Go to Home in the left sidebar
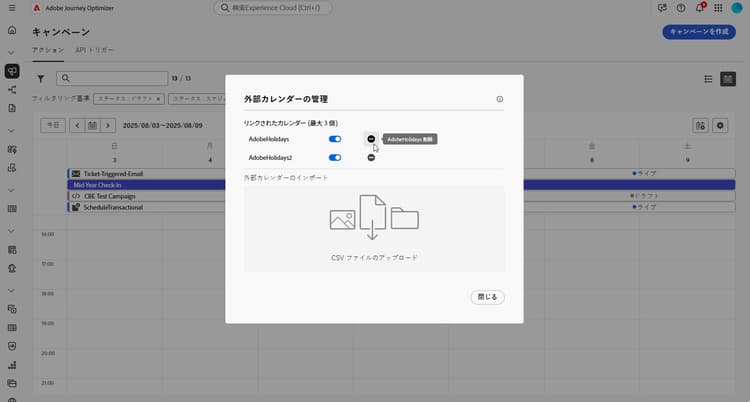This screenshot has height=402, width=750. click(x=12, y=30)
